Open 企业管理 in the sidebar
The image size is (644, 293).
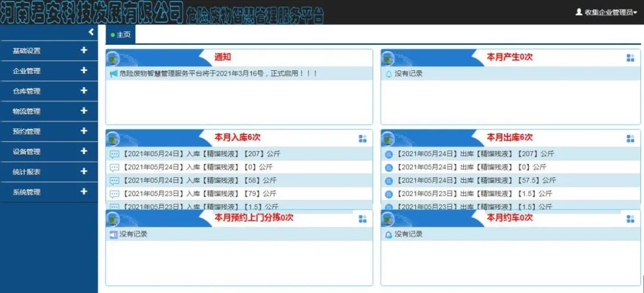[x=26, y=71]
